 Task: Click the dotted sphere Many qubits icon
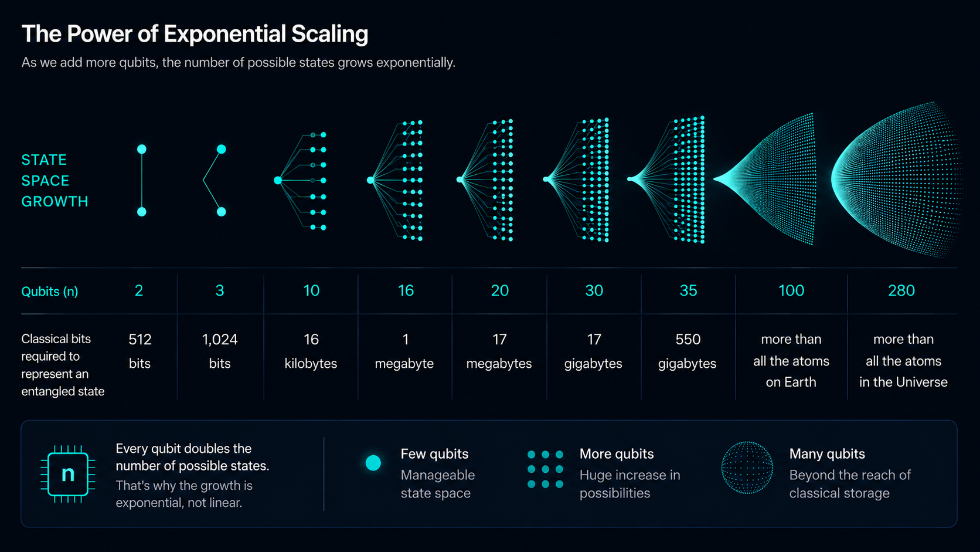point(747,468)
